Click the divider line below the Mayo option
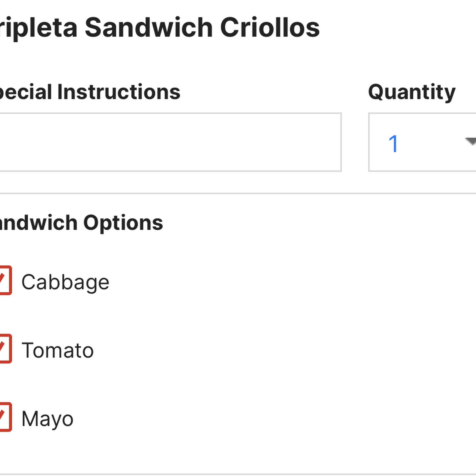476x476 pixels. (238, 474)
